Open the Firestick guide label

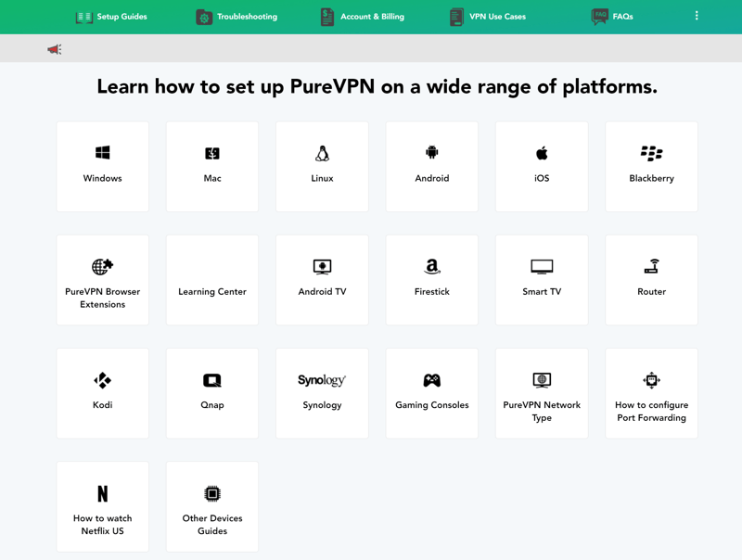[432, 292]
